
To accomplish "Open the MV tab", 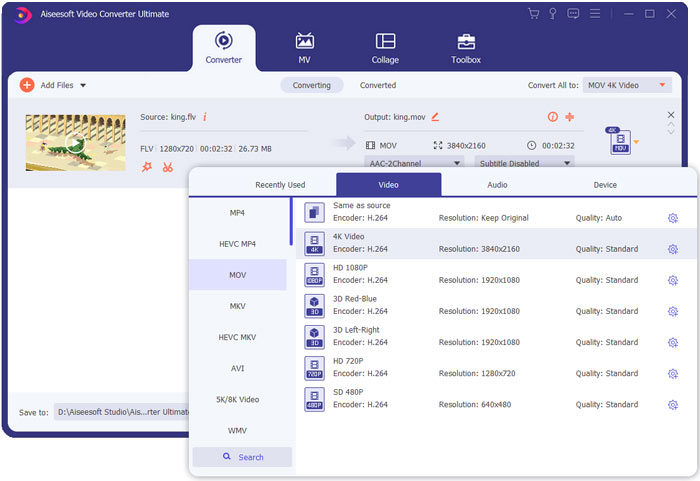I will tap(304, 48).
